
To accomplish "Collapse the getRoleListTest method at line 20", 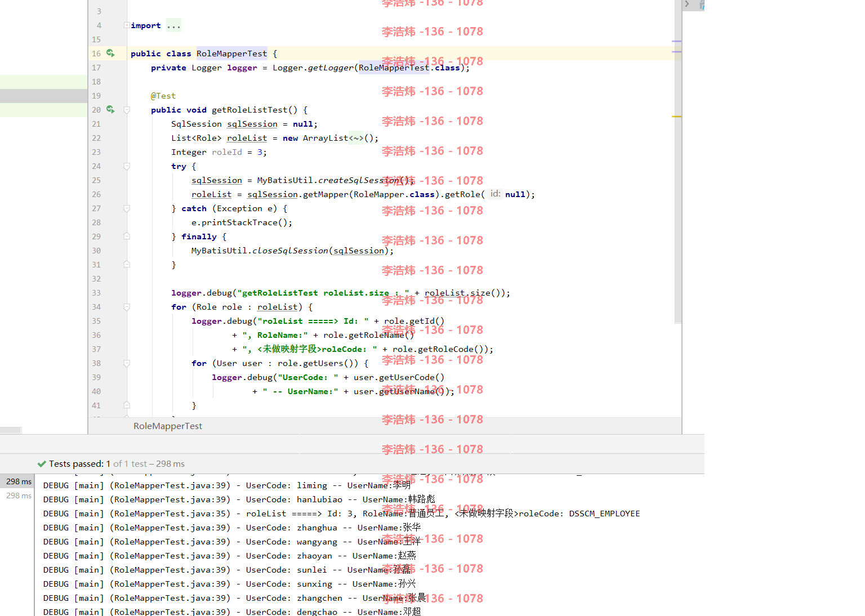I will click(x=127, y=110).
